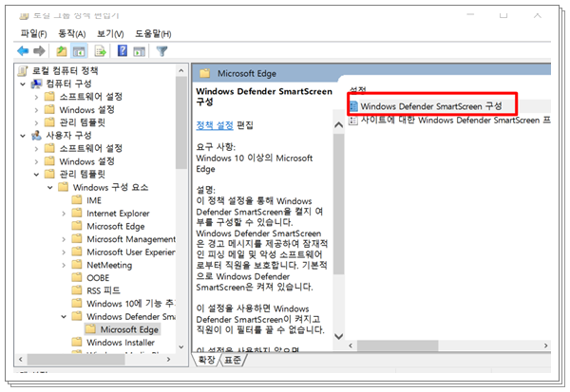Screen dimensions: 570x392
Task: Click the tree pane horizontal scroll-left arrow
Action: click(21, 360)
